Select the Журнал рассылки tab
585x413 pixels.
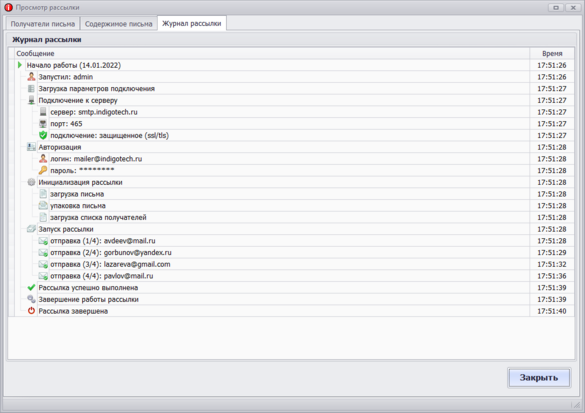192,24
